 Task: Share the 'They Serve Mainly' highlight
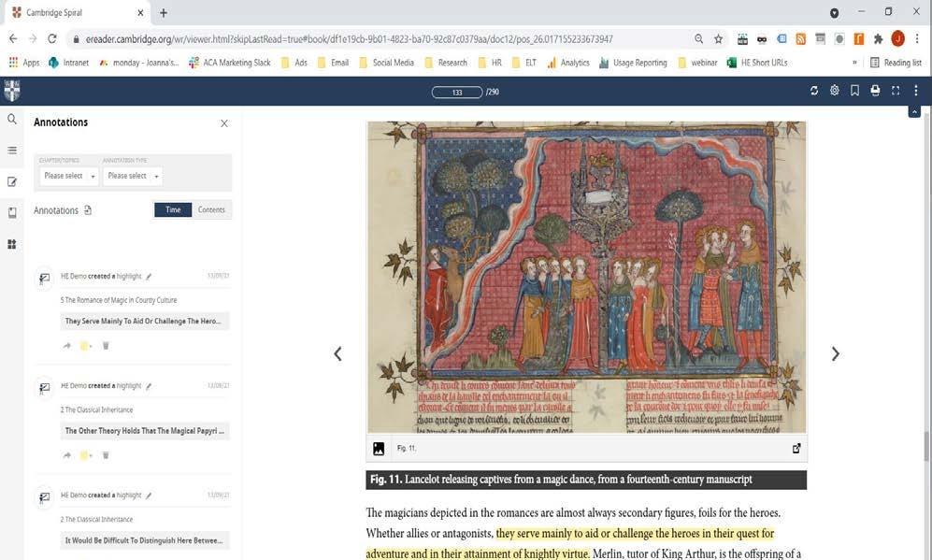pyautogui.click(x=66, y=346)
